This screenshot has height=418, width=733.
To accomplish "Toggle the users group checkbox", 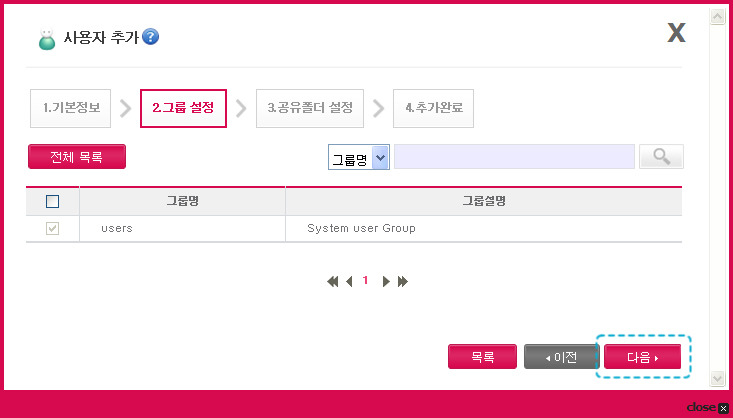I will [x=52, y=229].
